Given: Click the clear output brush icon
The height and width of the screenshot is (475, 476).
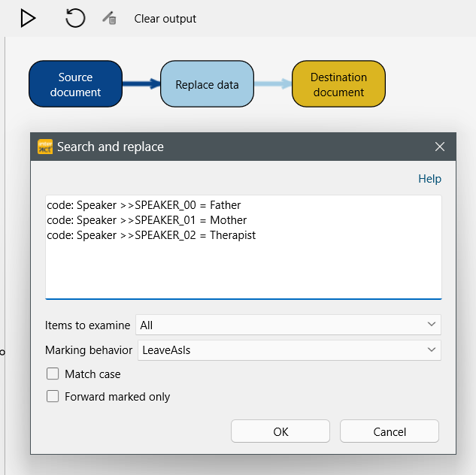Looking at the screenshot, I should 109,18.
